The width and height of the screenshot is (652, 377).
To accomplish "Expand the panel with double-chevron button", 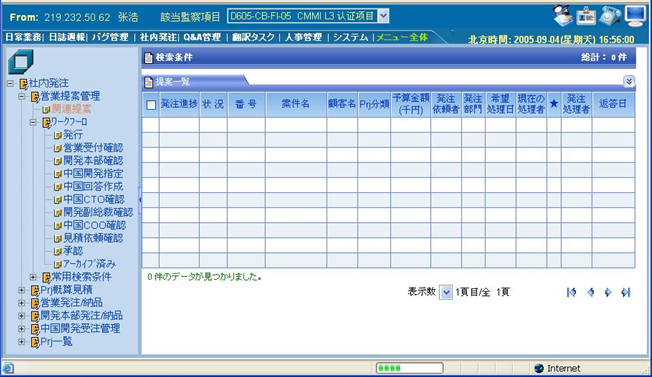I will [629, 81].
